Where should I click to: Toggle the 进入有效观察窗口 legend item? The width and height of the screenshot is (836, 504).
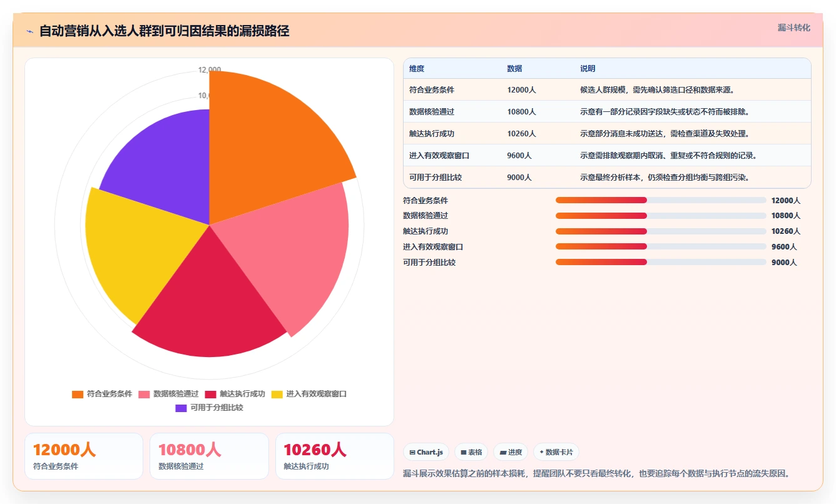point(308,394)
